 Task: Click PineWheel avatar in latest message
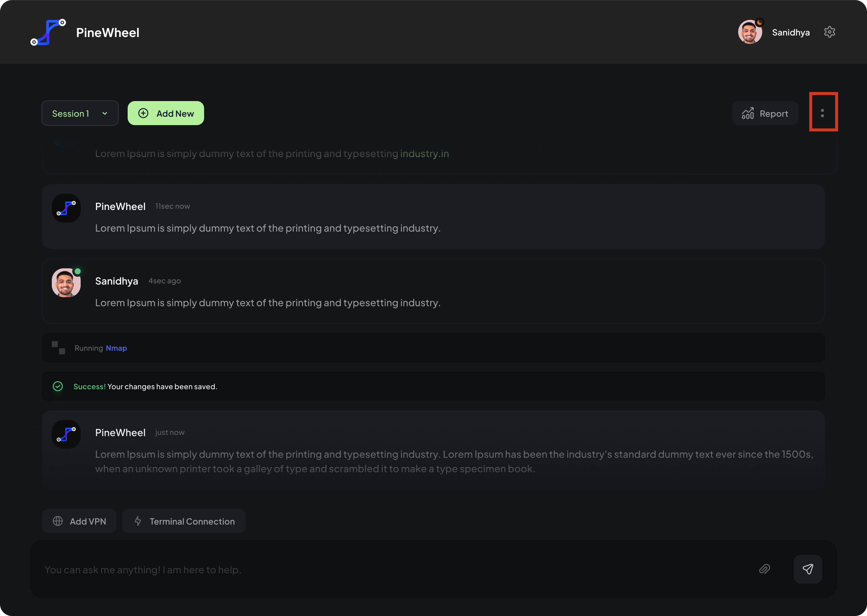click(x=66, y=434)
